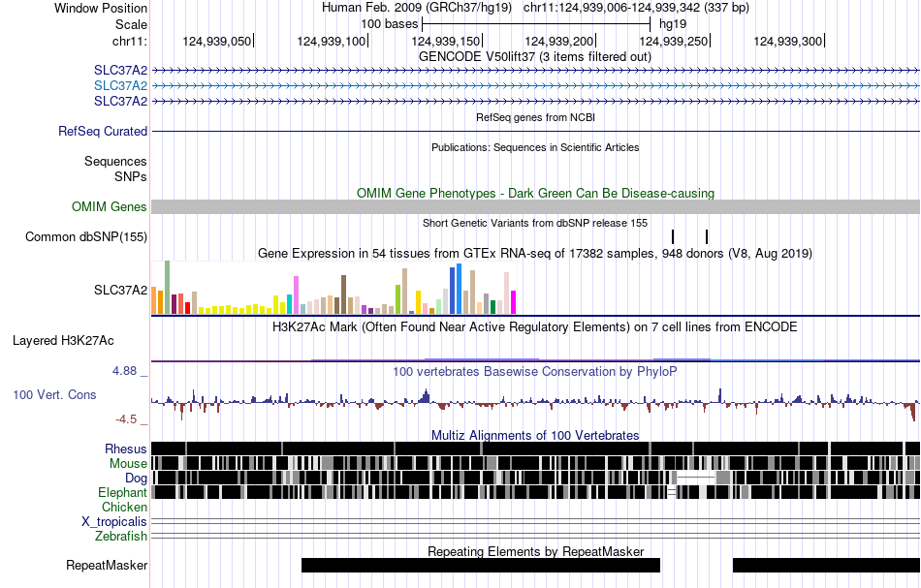Image resolution: width=921 pixels, height=588 pixels.
Task: Click the chr11:124,939,006-124,939,342 position text
Action: (636, 8)
